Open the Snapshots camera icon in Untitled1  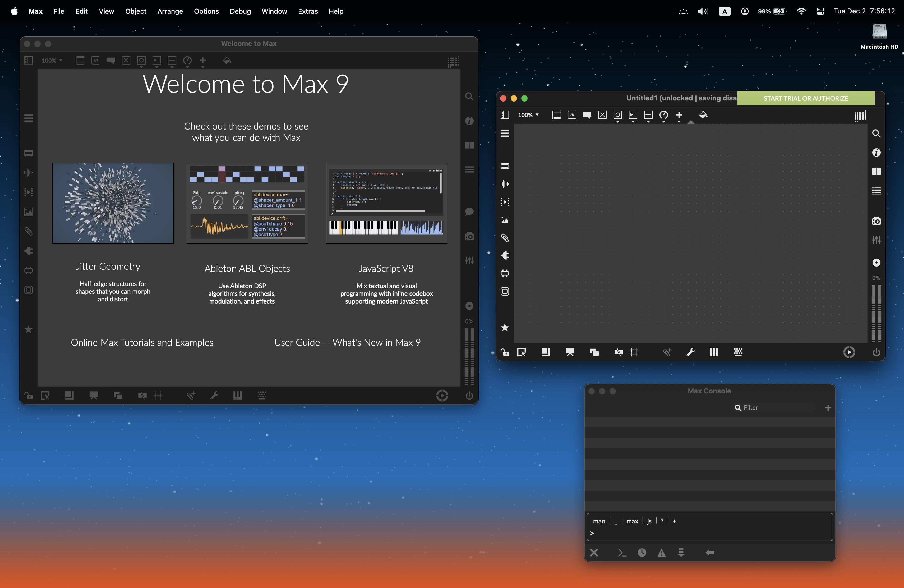click(876, 221)
